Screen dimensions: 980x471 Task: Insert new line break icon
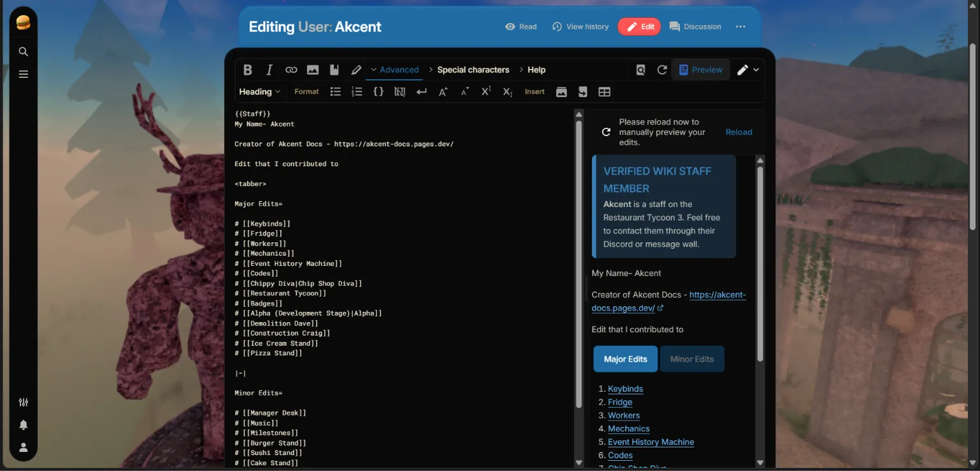pyautogui.click(x=421, y=92)
